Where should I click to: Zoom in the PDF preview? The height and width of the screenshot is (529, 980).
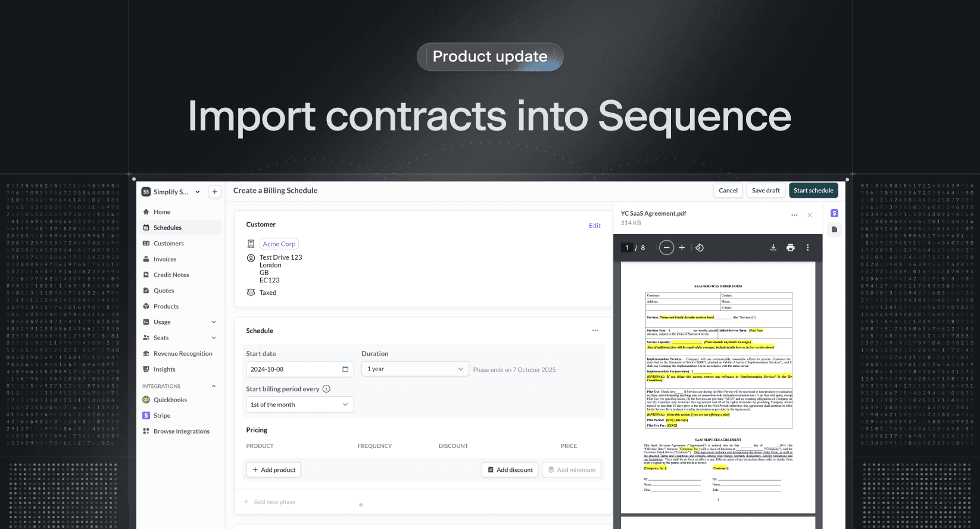(x=682, y=248)
